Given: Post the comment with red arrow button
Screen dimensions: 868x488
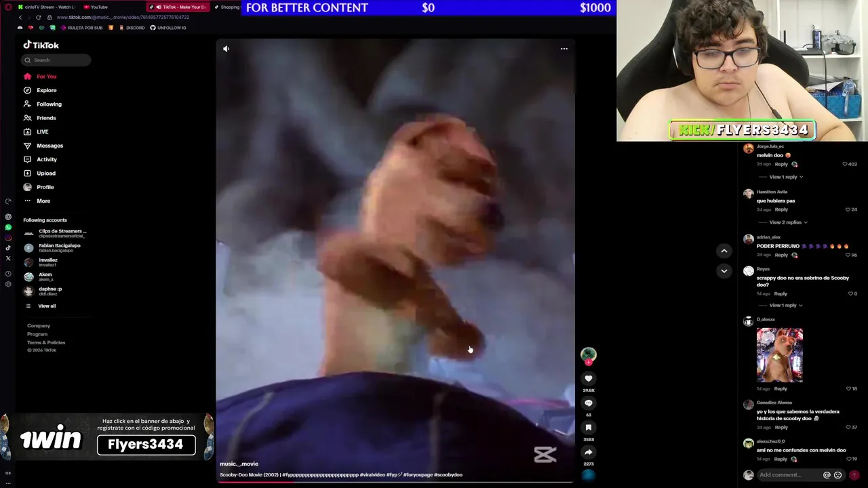Looking at the screenshot, I should 854,475.
